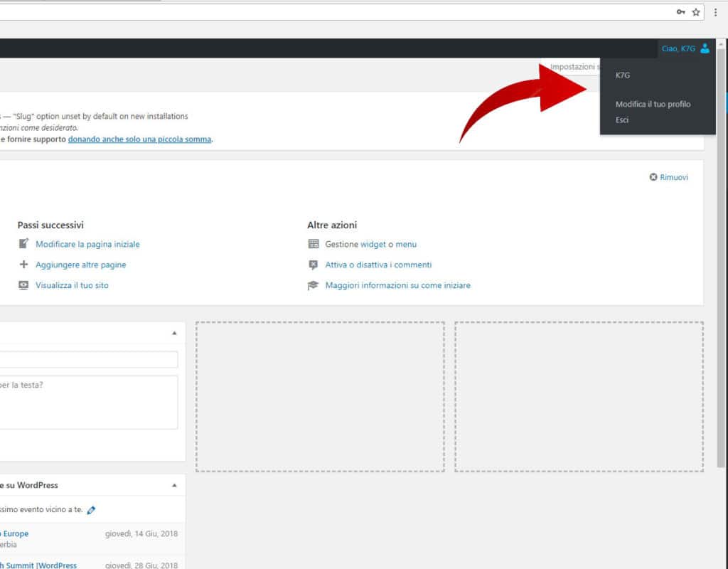The image size is (728, 569).
Task: Open Visualizza il tuo sito link
Action: pos(72,285)
